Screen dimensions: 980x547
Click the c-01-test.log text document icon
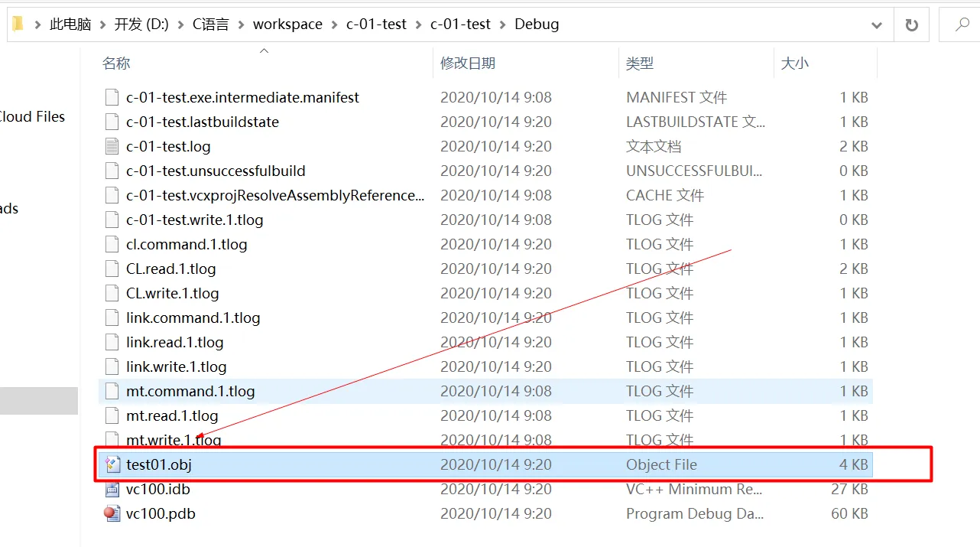coord(112,146)
